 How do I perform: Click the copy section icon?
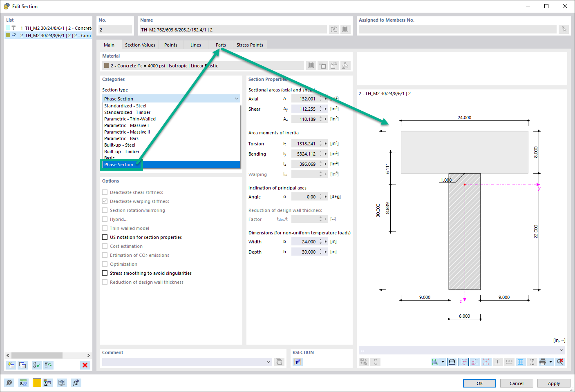pyautogui.click(x=22, y=365)
